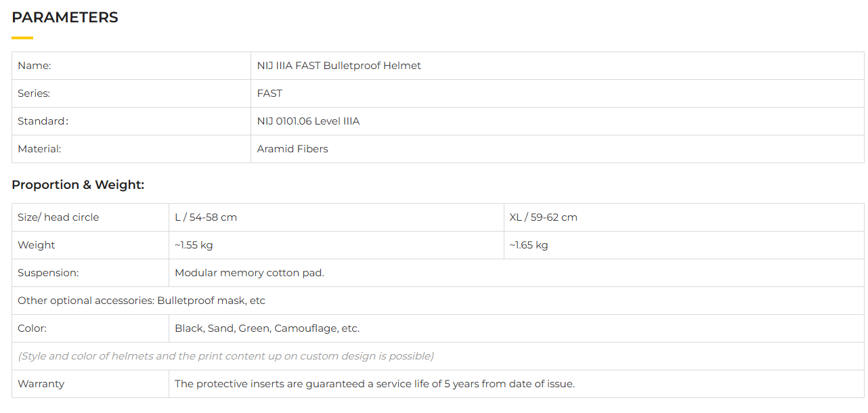This screenshot has width=868, height=413.
Task: Click the 'Standard:' label cell
Action: tap(43, 121)
